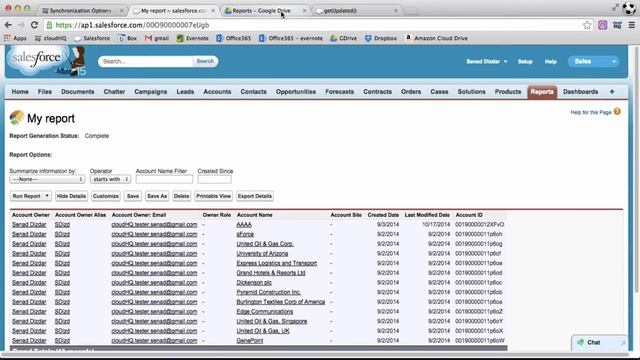Open the Apps bookmark shortcut
Viewport: 640px width, 360px height.
coord(15,38)
